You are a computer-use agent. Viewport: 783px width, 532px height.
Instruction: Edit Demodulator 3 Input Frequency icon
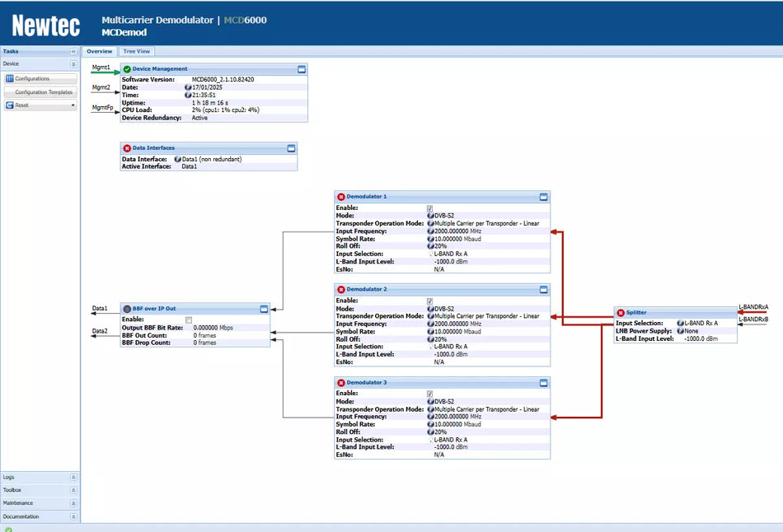click(430, 417)
